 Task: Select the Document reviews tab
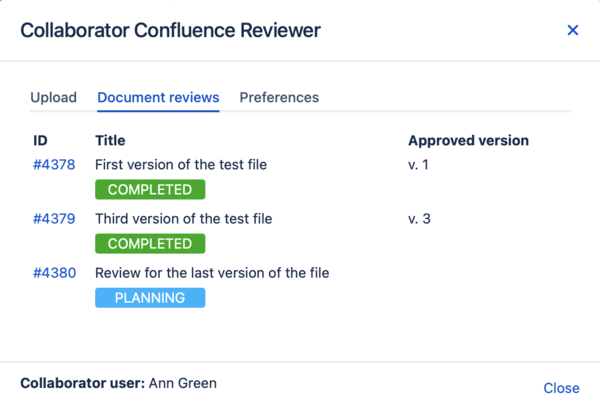click(x=158, y=98)
